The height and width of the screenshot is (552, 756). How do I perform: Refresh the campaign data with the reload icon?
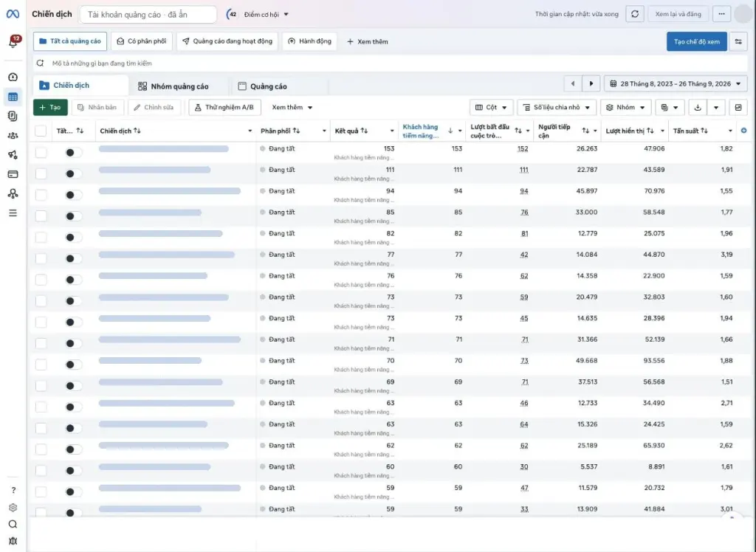635,14
